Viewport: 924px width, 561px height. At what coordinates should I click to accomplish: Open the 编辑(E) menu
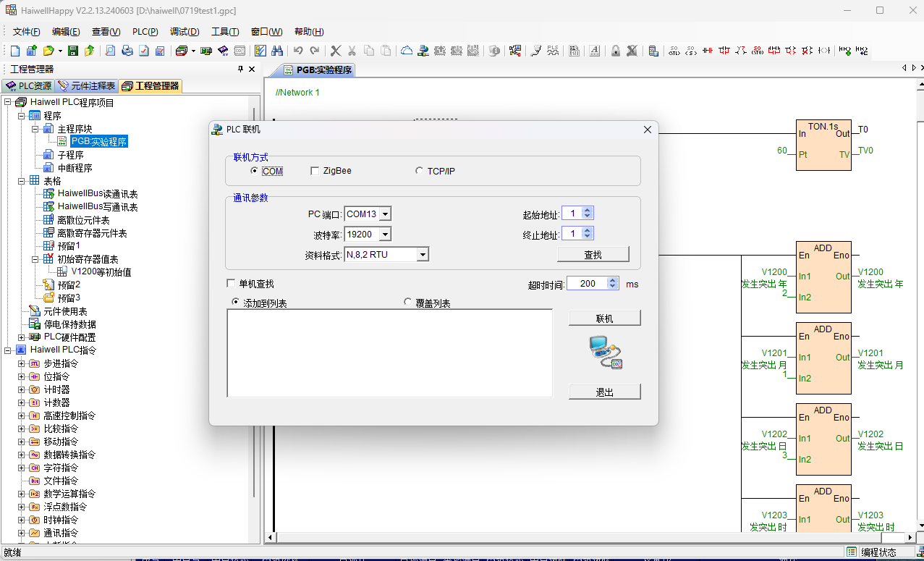[x=66, y=32]
